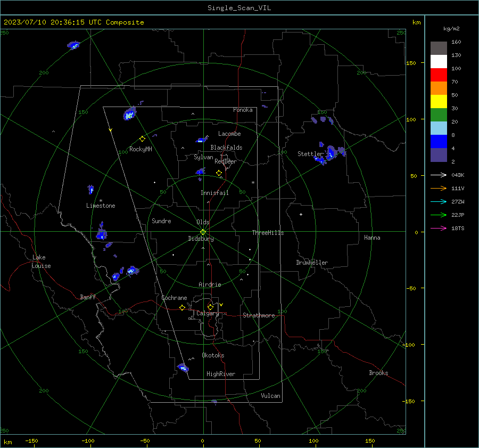Click the storm cell northwest of RockyMH
The height and width of the screenshot is (448, 479).
tap(129, 114)
